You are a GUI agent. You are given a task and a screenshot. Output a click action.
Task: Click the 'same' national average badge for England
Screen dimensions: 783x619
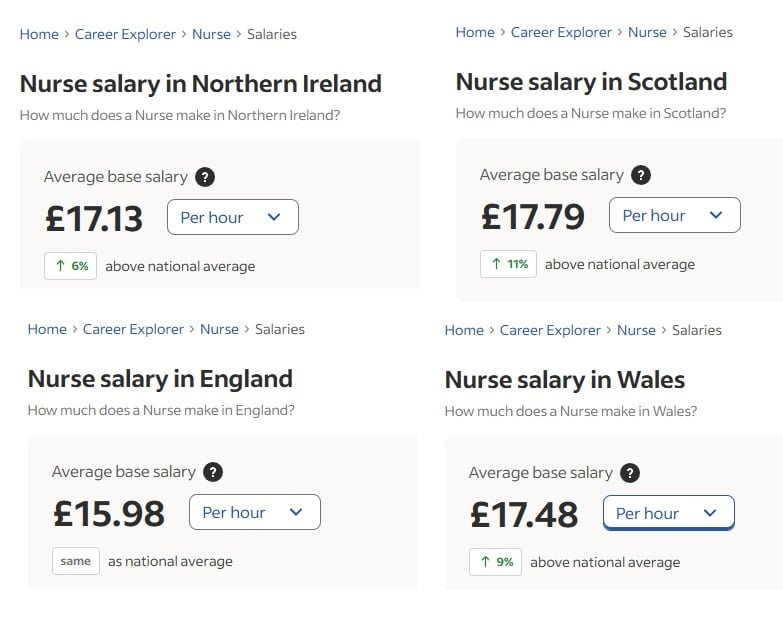click(x=76, y=561)
